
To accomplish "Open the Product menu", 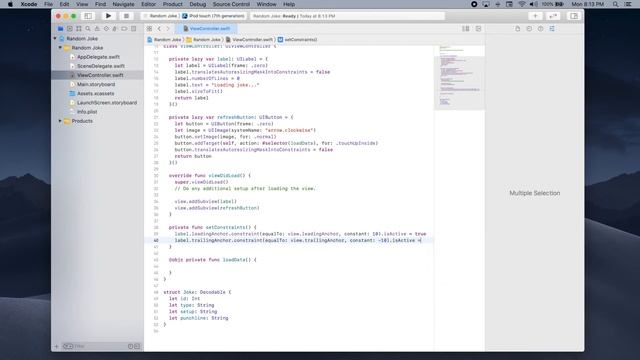I will point(173,4).
